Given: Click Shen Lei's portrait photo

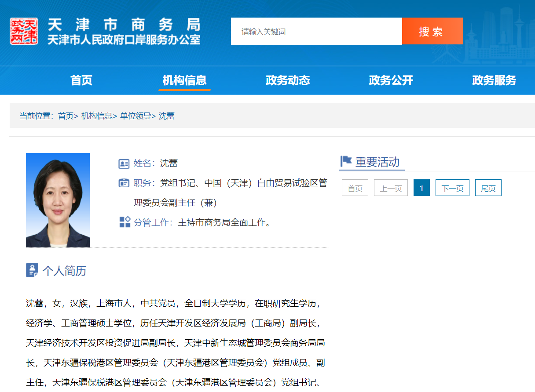Looking at the screenshot, I should pyautogui.click(x=58, y=200).
